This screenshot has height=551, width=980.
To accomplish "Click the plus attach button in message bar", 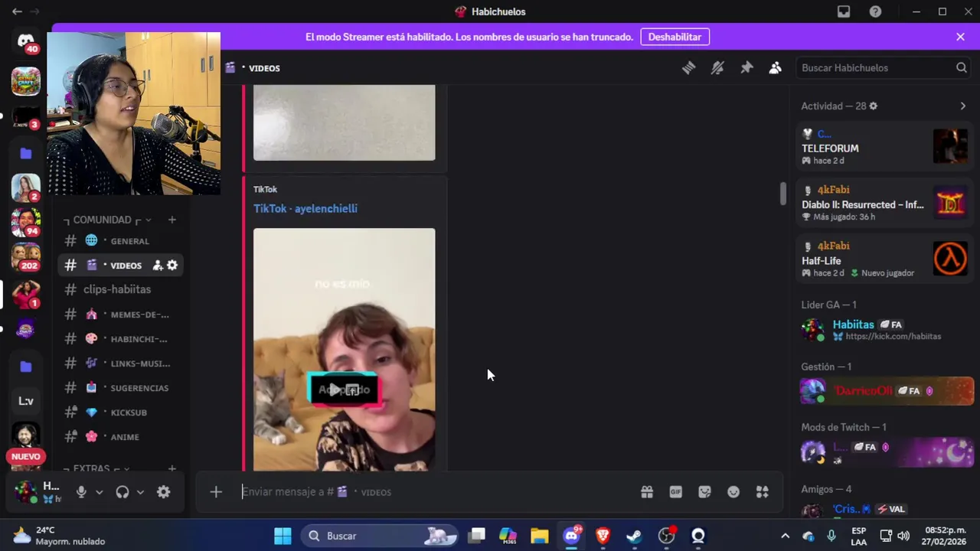I will [x=216, y=492].
